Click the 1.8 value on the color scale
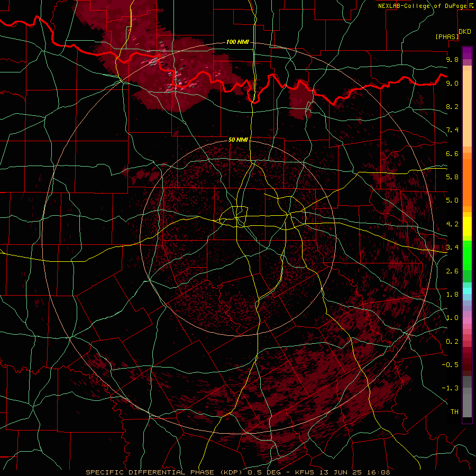476x476 pixels. [x=452, y=295]
